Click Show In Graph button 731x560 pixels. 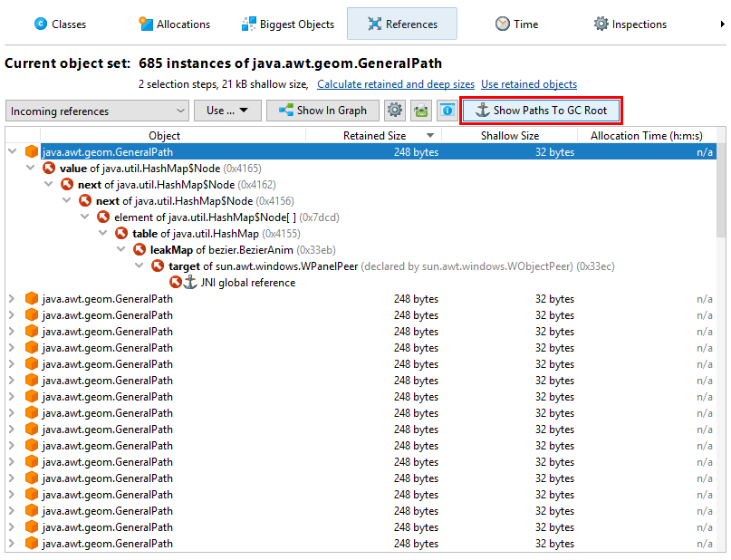click(322, 111)
